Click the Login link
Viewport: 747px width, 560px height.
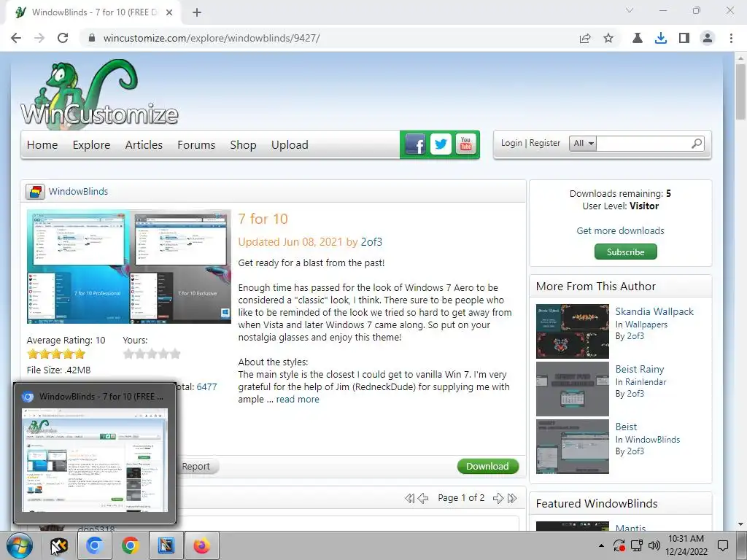511,143
